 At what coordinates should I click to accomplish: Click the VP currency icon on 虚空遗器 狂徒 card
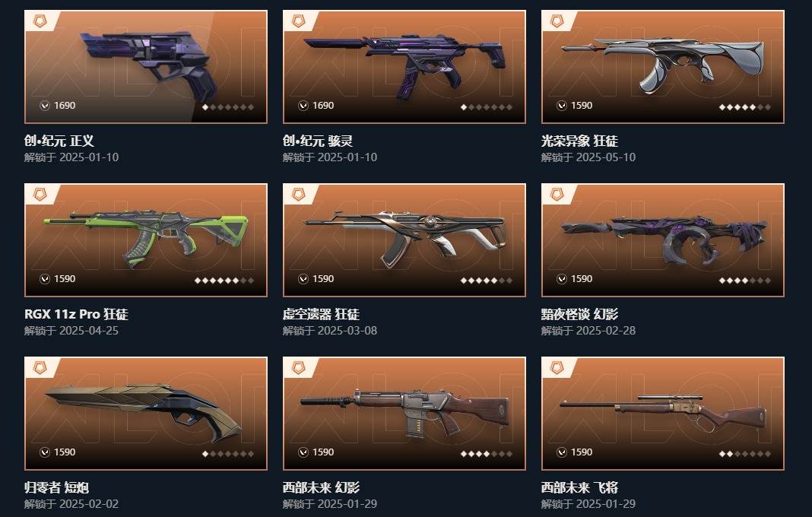303,279
